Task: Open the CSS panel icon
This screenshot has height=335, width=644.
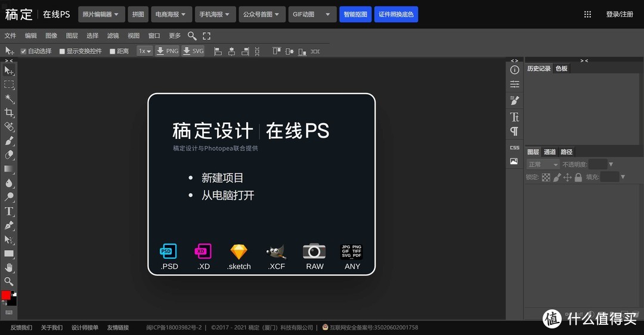Action: tap(514, 147)
